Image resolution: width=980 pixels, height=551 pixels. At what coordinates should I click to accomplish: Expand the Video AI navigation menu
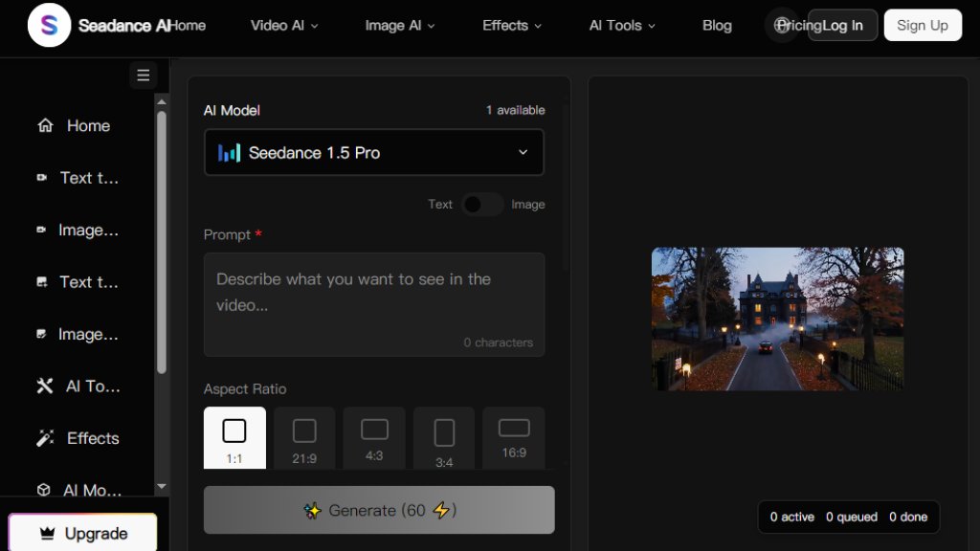coord(284,26)
